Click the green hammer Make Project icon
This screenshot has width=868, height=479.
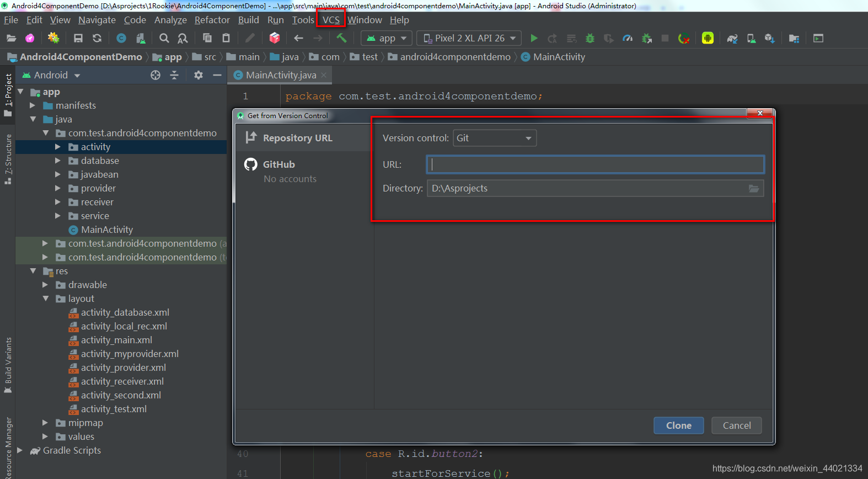click(x=341, y=38)
